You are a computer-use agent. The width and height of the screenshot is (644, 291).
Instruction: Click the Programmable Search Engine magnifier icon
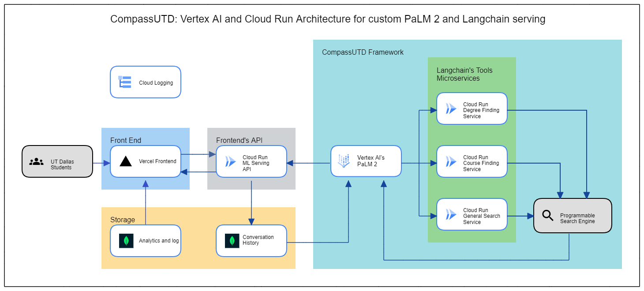tap(548, 215)
